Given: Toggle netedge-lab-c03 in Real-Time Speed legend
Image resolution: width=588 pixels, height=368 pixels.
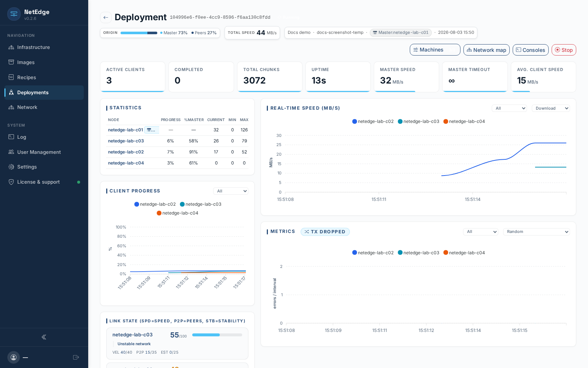Looking at the screenshot, I should 418,121.
